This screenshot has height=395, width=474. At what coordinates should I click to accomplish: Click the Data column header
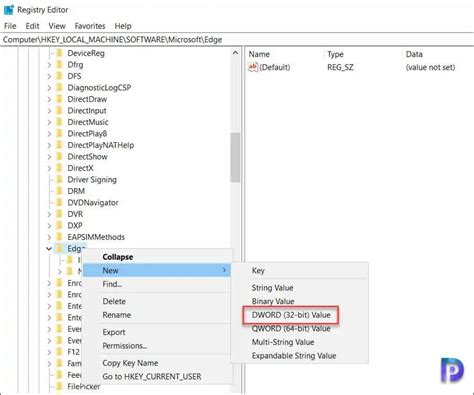(x=414, y=54)
